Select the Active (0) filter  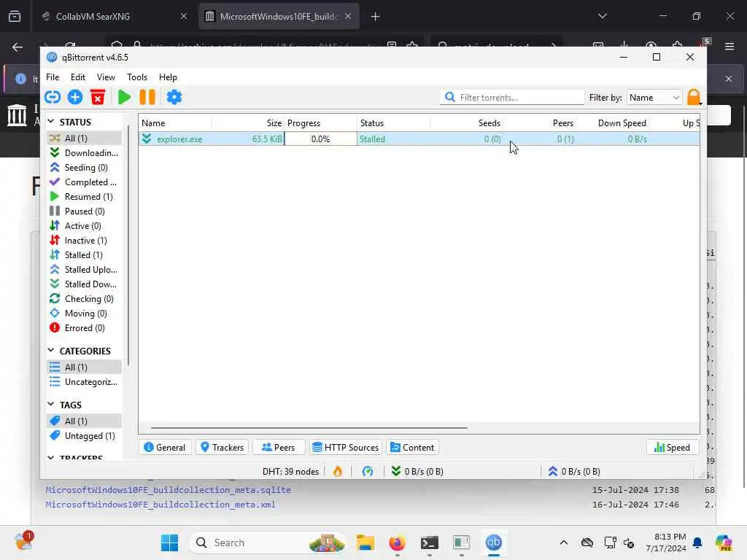click(x=84, y=226)
